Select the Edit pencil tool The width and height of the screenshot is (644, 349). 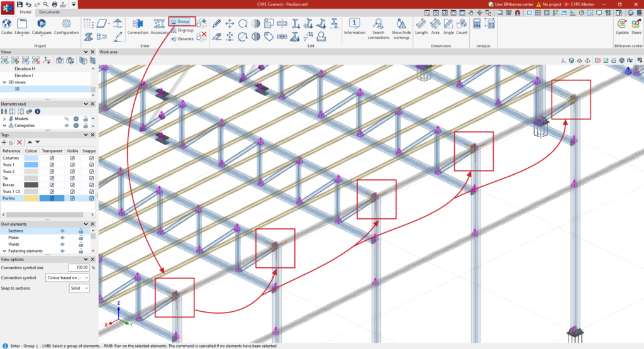click(216, 23)
